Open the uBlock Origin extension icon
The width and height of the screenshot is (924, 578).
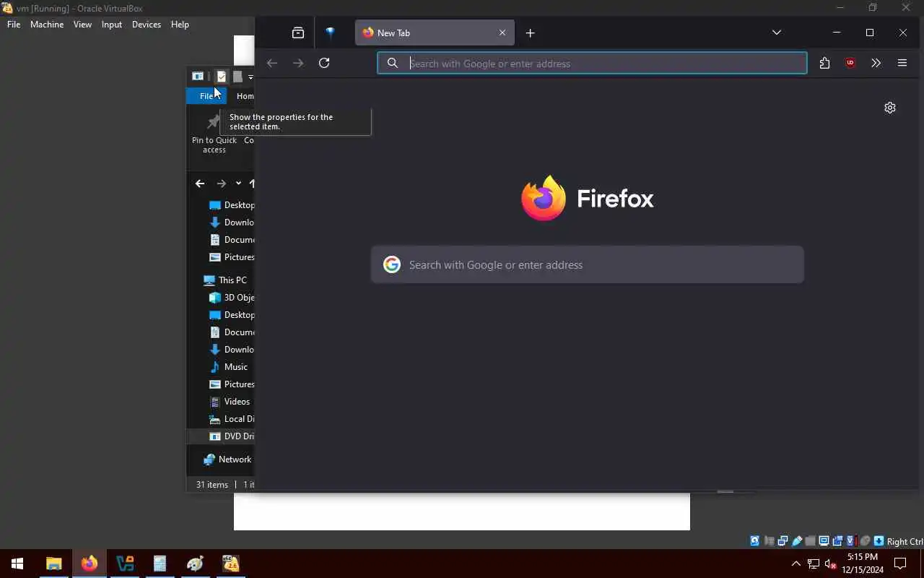[850, 63]
